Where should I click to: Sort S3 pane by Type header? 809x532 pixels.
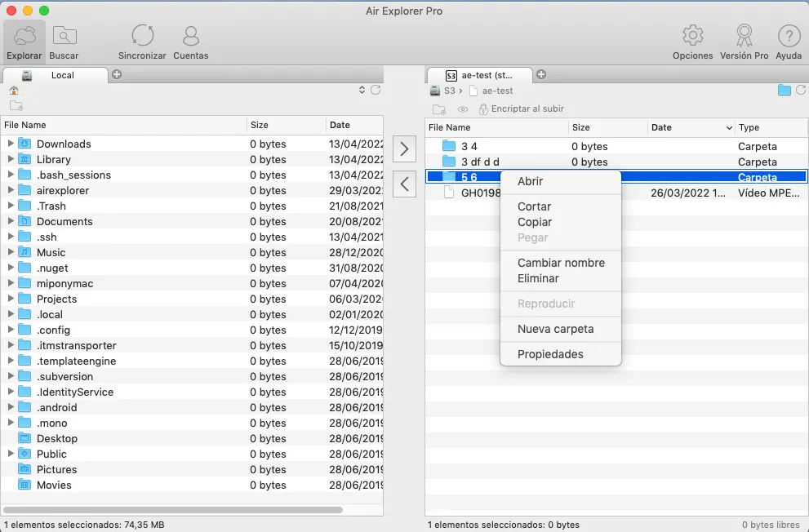[771, 127]
